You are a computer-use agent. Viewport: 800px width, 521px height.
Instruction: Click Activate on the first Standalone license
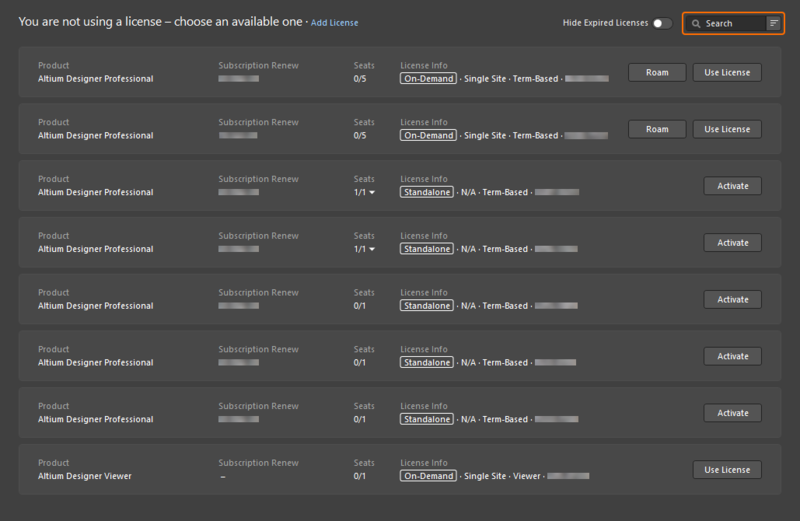coord(733,186)
